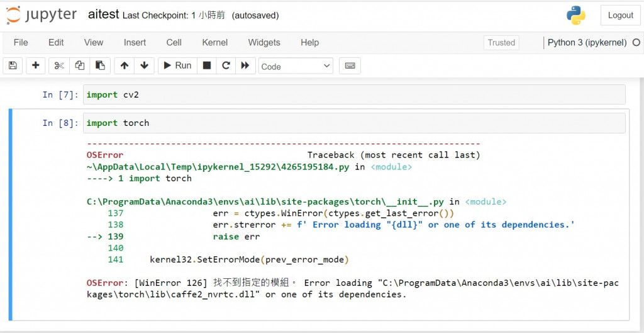Image resolution: width=644 pixels, height=333 pixels.
Task: Rename the notebook title aitest
Action: tap(104, 15)
